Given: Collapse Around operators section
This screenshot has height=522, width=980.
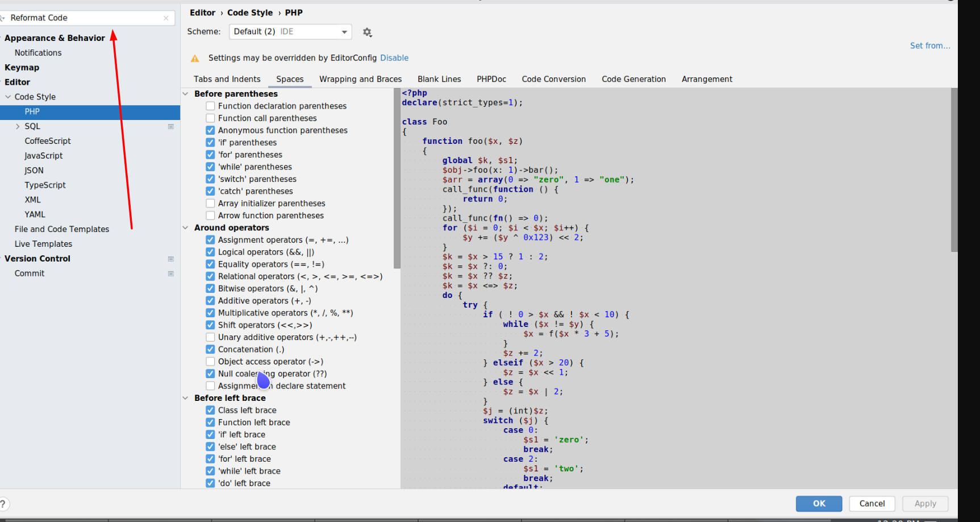Looking at the screenshot, I should coord(185,227).
